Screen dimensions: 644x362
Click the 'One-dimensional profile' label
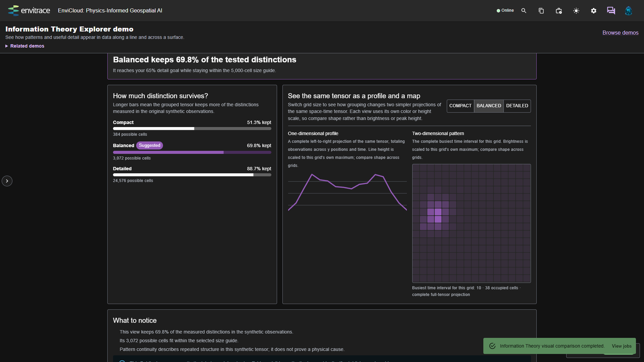click(x=313, y=134)
